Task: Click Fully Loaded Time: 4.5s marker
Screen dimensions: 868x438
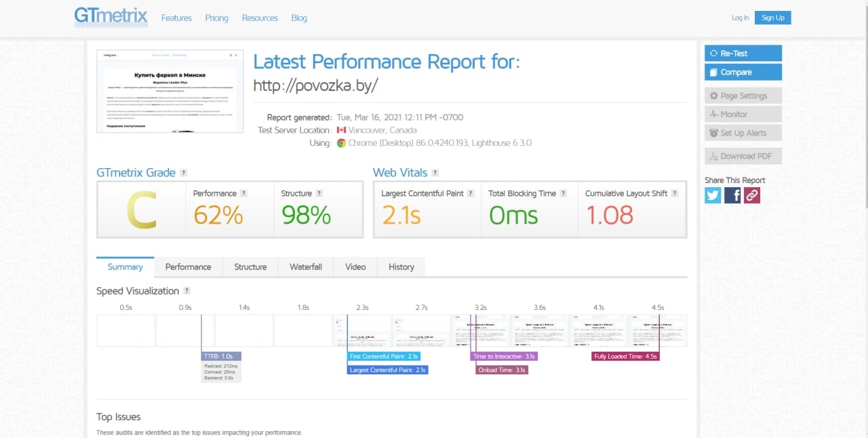Action: (625, 356)
